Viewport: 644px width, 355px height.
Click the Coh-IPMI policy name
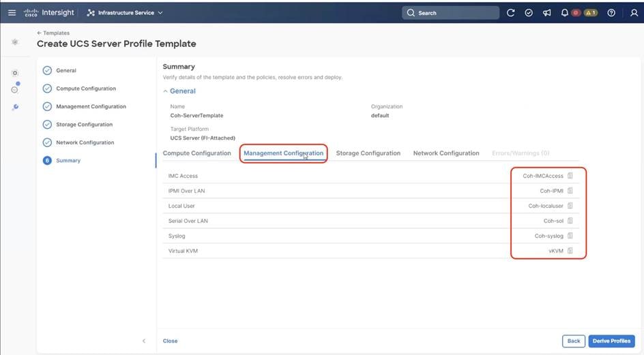pyautogui.click(x=552, y=191)
